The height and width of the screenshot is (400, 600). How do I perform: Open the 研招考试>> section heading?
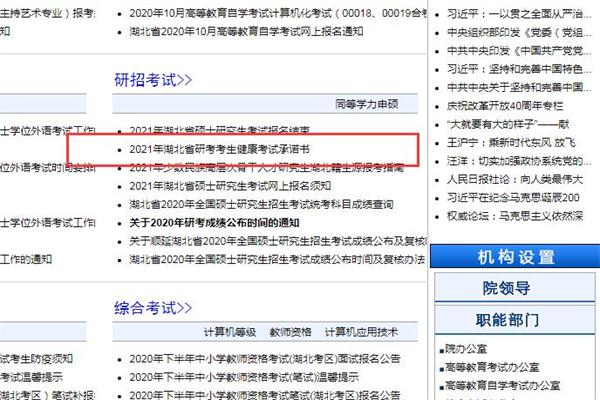point(153,80)
